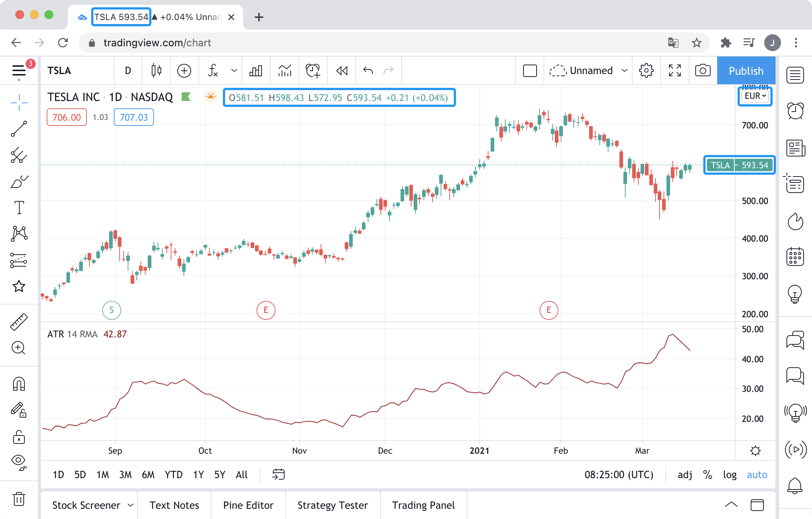The width and height of the screenshot is (812, 519).
Task: Start bar replay mode
Action: point(342,70)
